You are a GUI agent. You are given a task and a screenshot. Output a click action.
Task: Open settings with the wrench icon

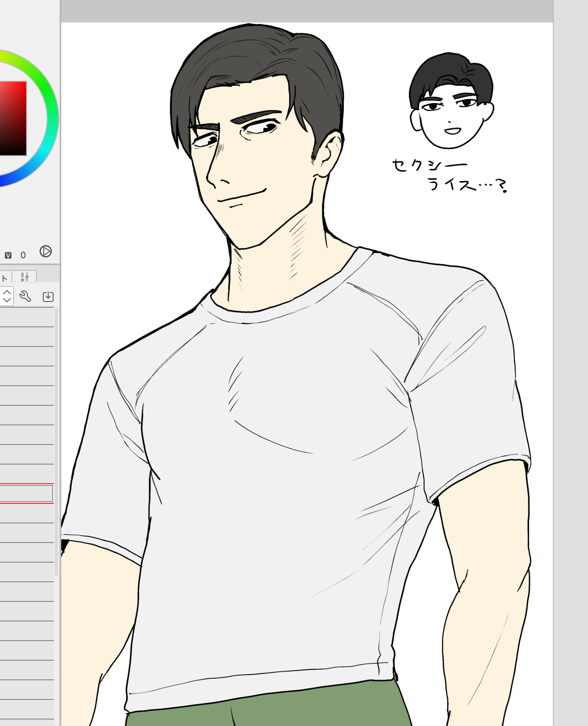[x=25, y=296]
